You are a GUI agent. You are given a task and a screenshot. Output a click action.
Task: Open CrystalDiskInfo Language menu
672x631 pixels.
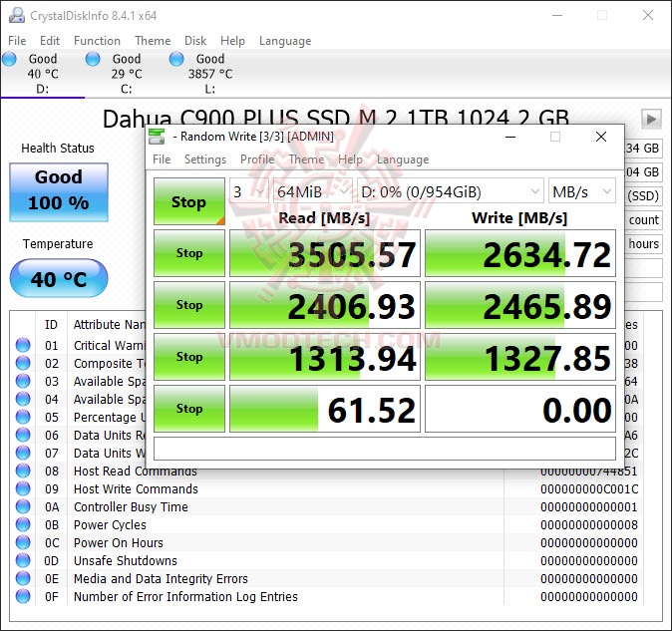tap(285, 41)
